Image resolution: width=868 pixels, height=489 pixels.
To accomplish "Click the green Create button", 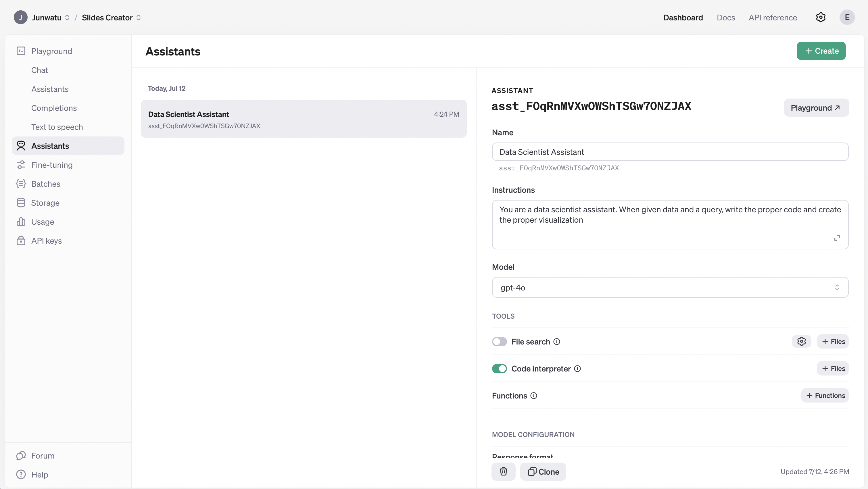I will click(x=821, y=51).
